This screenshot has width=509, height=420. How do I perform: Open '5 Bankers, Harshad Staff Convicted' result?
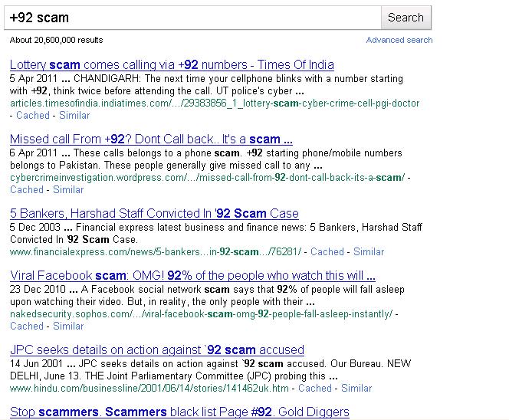(x=154, y=213)
